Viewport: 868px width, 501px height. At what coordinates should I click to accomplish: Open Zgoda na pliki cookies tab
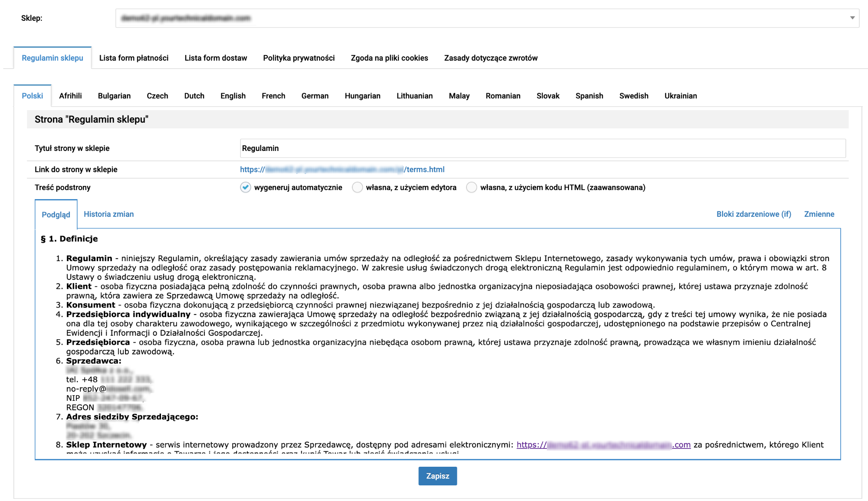pos(389,58)
